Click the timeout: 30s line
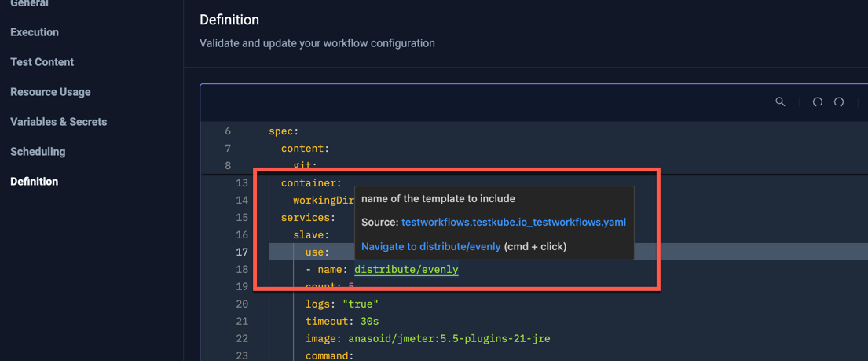 click(x=342, y=322)
